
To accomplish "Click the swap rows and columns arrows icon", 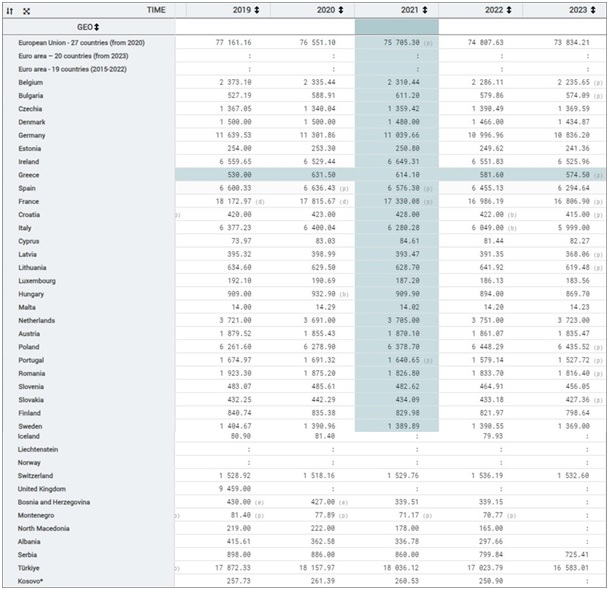I will tap(10, 10).
